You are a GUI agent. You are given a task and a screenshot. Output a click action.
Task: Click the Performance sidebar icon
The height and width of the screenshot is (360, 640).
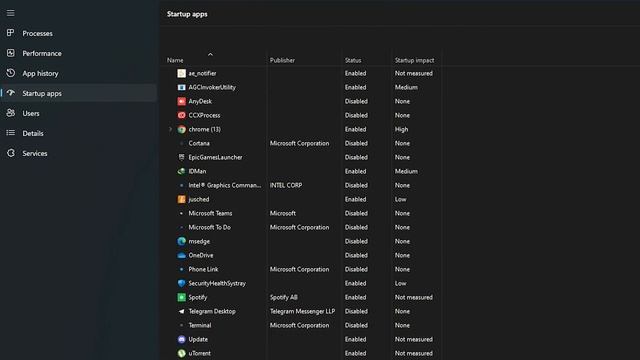11,53
